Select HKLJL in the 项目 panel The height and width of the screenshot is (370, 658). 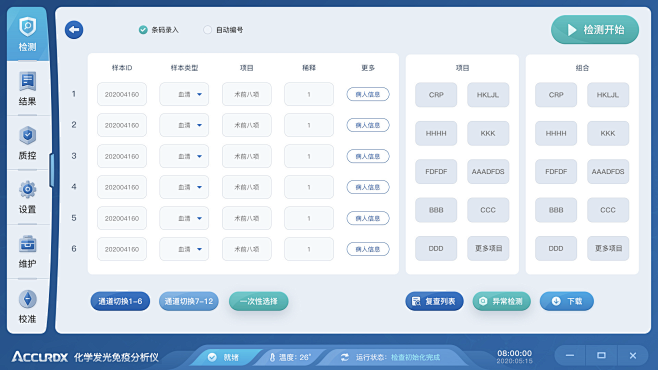click(x=488, y=95)
